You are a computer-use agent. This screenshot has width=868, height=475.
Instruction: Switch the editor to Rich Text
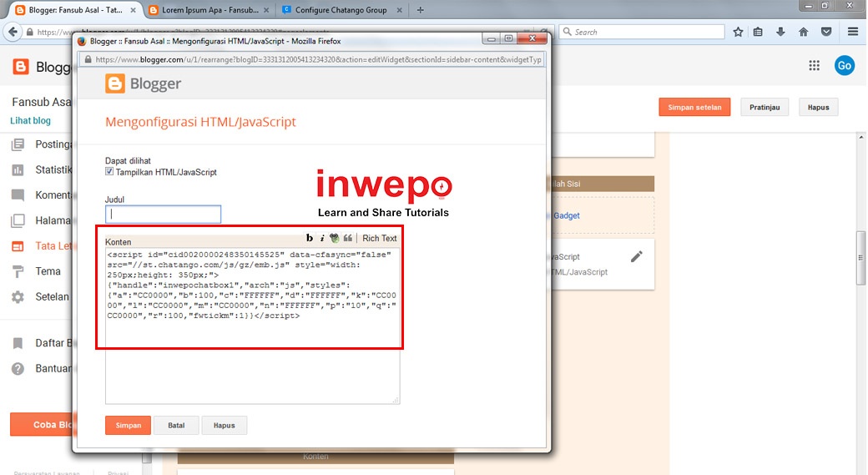pos(379,238)
